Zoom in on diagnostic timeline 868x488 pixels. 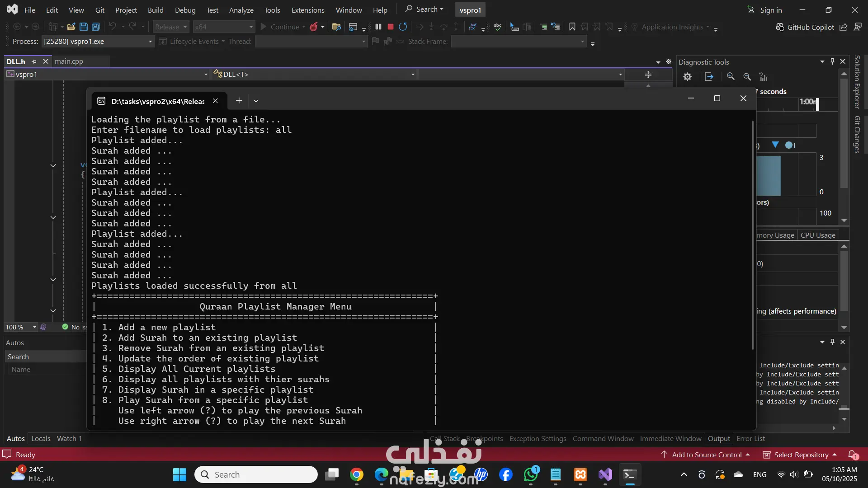(x=731, y=77)
